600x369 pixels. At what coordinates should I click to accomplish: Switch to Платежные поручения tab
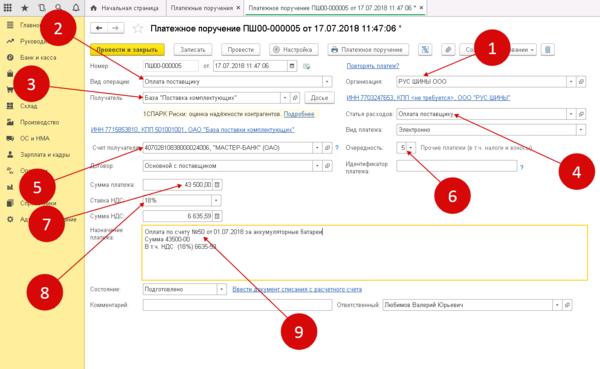202,8
